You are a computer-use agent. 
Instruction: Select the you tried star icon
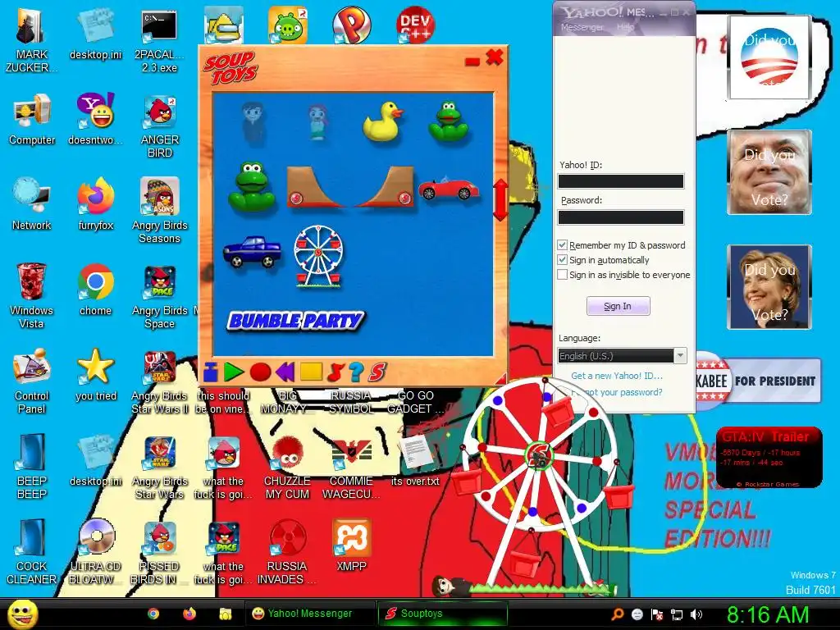point(96,375)
